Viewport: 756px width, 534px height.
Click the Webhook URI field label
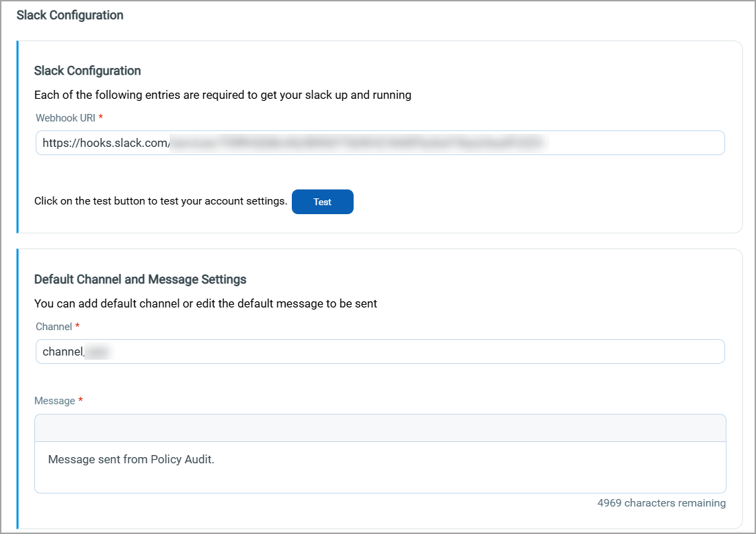click(65, 118)
